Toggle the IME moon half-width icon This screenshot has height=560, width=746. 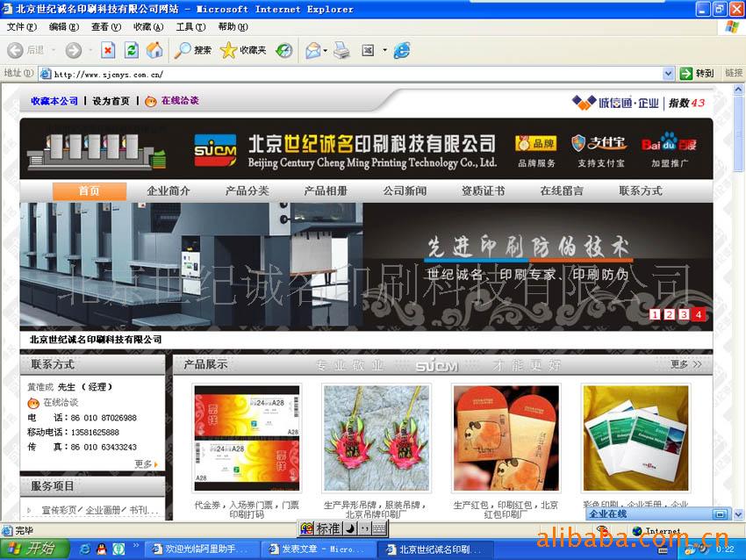point(349,528)
